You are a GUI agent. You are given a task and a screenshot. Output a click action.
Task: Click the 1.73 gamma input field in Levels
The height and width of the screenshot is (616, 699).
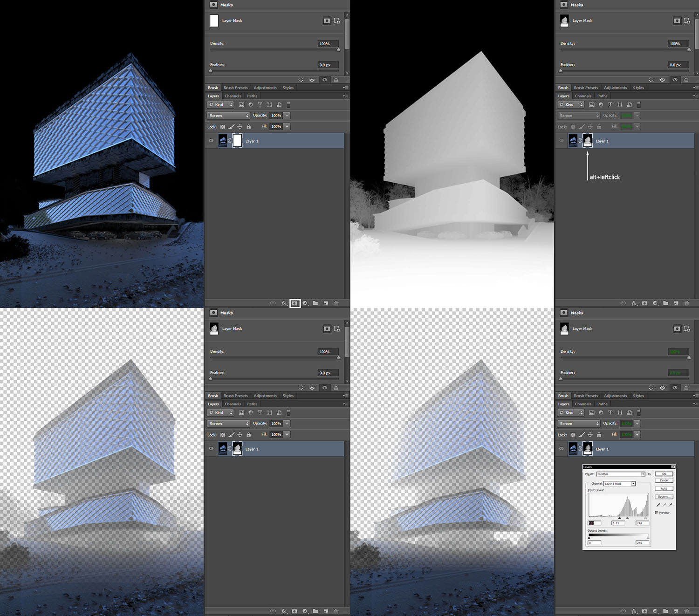618,523
